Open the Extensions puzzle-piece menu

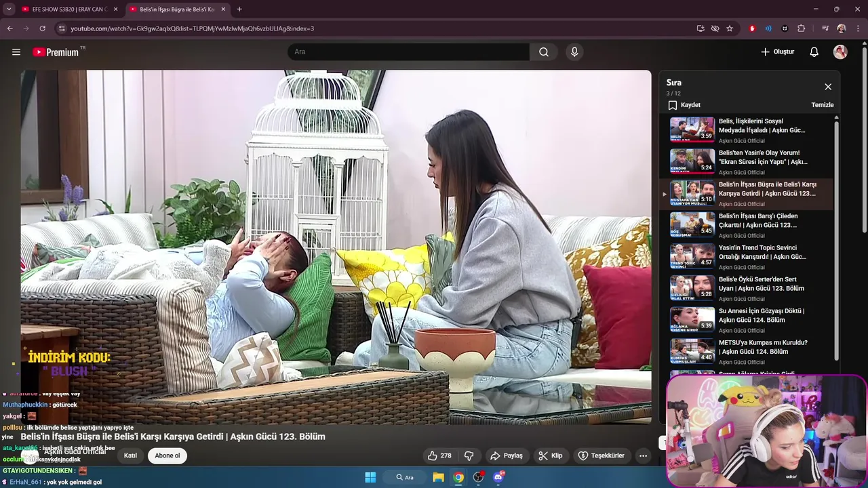tap(801, 28)
